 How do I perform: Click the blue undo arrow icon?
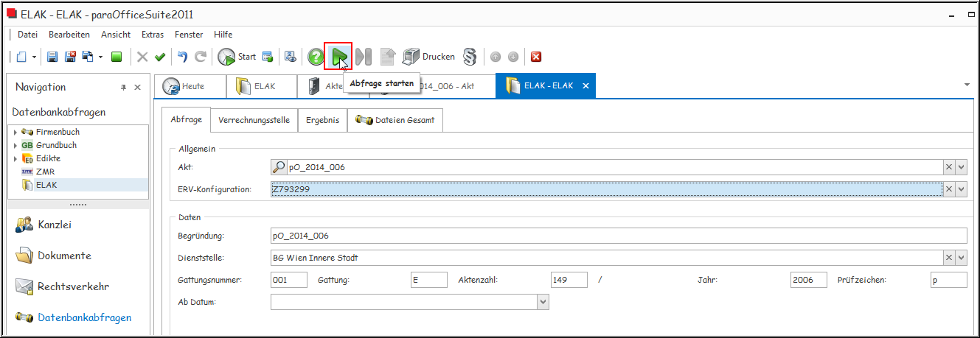(x=183, y=57)
